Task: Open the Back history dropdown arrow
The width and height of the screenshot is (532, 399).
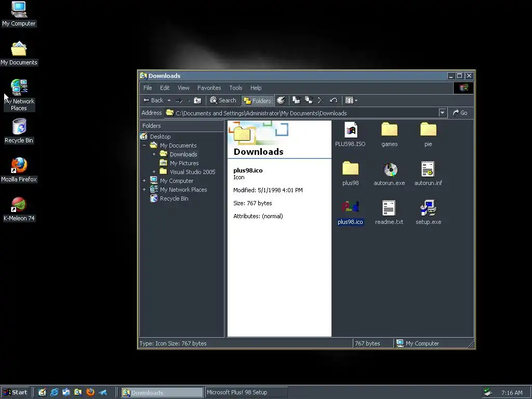Action: (x=169, y=100)
